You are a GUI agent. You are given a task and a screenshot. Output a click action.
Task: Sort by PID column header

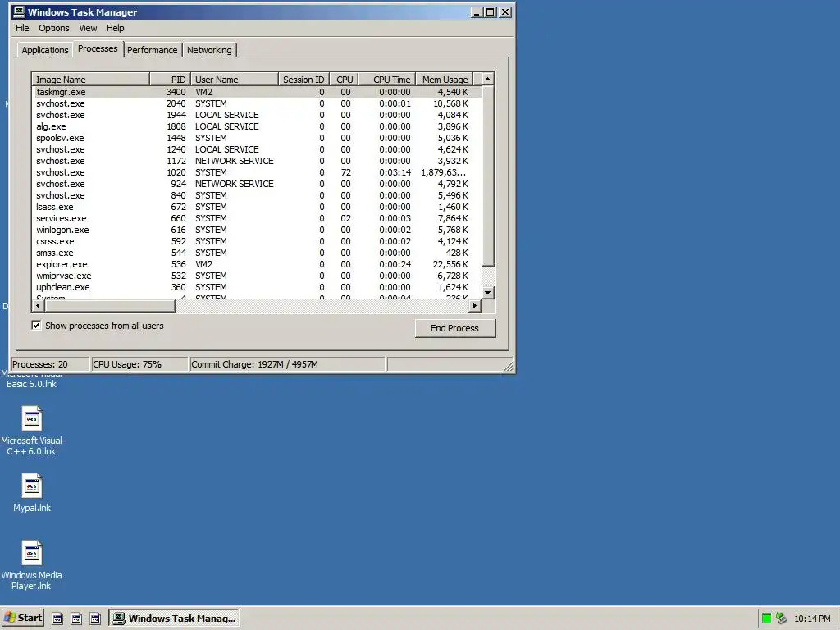[x=170, y=80]
